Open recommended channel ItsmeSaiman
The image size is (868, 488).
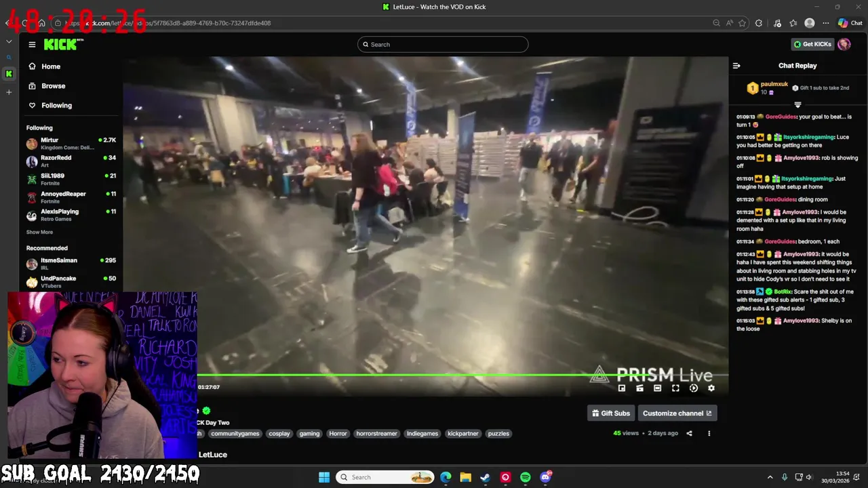[71, 264]
